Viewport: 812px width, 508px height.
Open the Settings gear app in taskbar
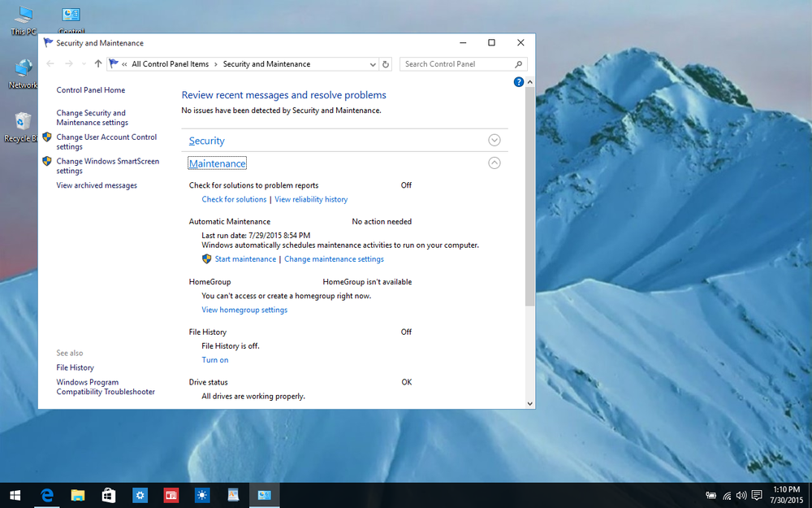tap(140, 496)
